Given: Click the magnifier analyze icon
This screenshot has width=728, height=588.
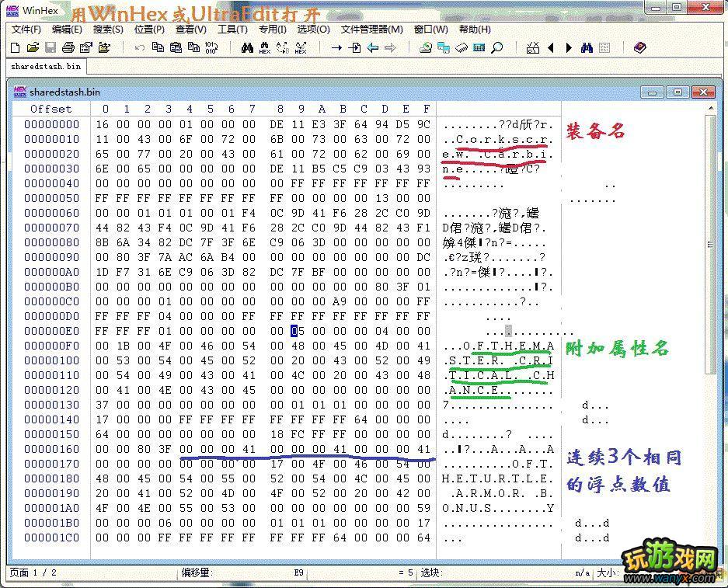Looking at the screenshot, I should pos(497,47).
